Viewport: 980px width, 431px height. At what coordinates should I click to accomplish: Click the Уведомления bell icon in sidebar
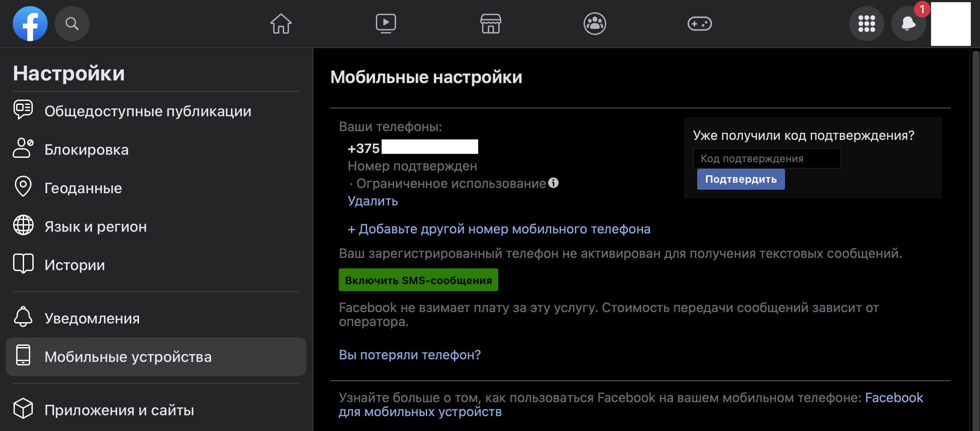coord(23,317)
